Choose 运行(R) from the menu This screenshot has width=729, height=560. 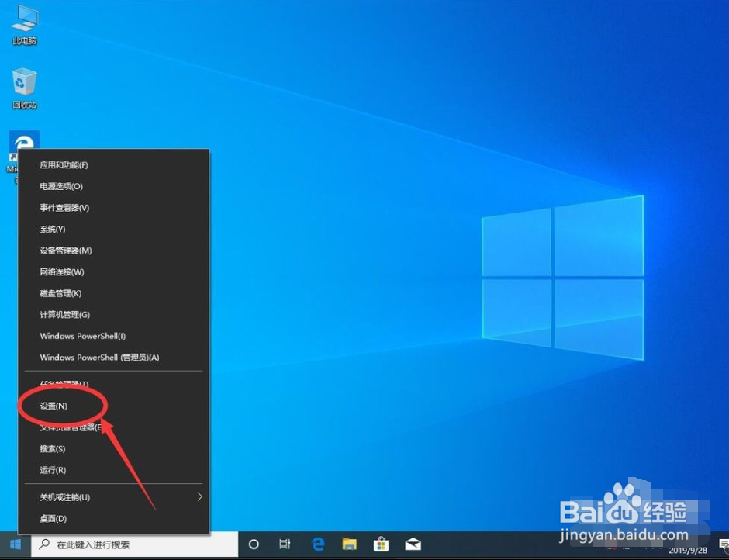coord(114,470)
